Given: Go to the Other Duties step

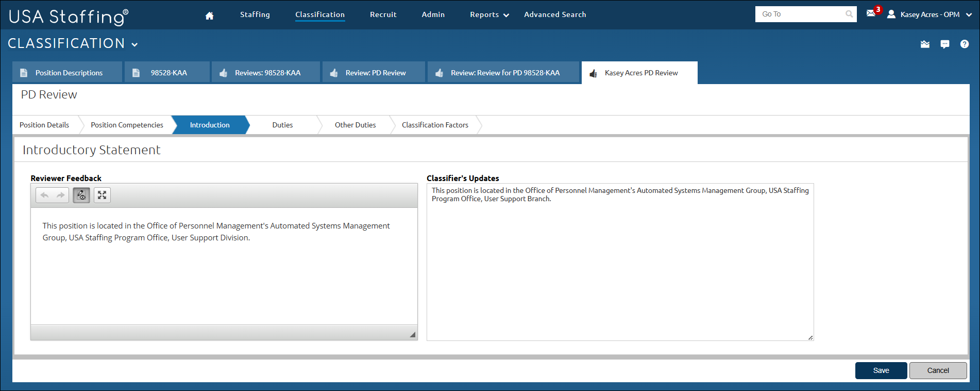Looking at the screenshot, I should (355, 125).
